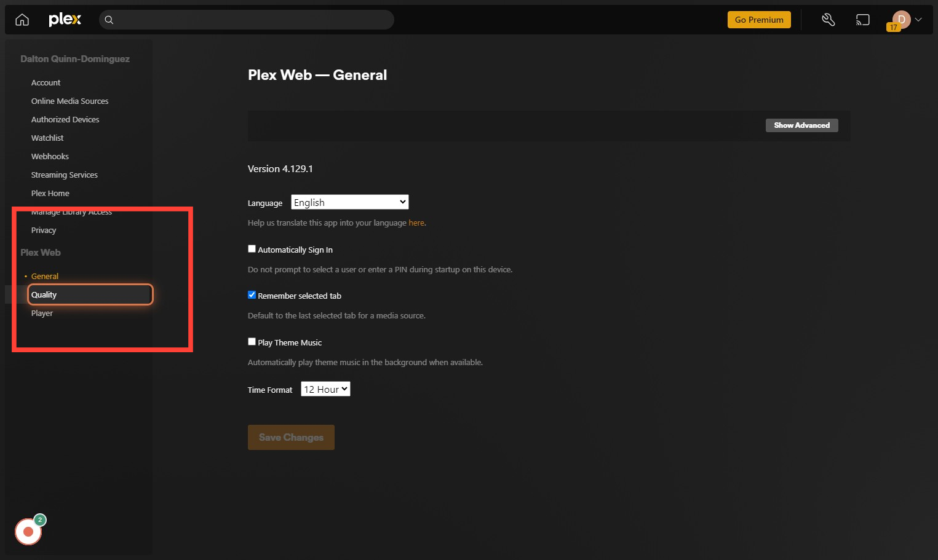Open settings via the wrench icon
The image size is (938, 560).
click(829, 20)
